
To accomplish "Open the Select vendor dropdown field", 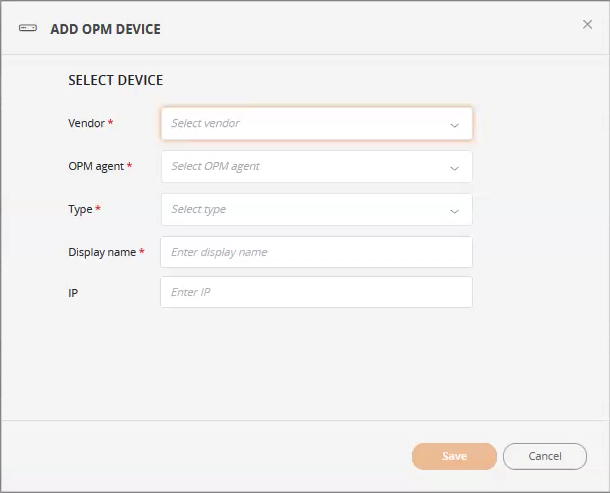I will (317, 124).
